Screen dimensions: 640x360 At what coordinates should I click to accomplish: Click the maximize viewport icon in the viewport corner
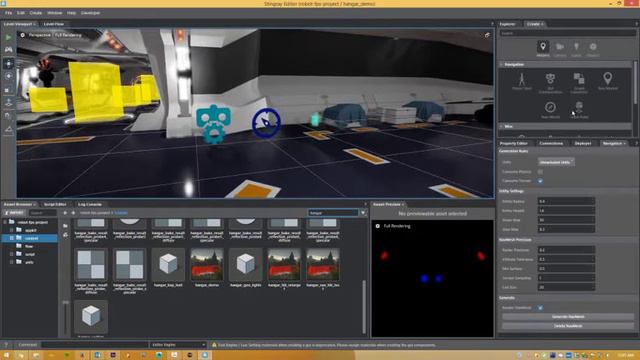pyautogui.click(x=487, y=35)
